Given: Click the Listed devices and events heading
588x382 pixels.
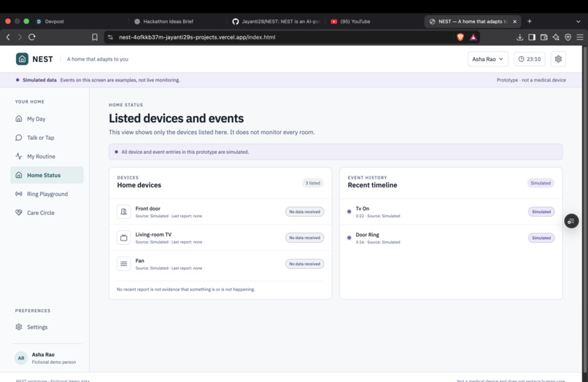Looking at the screenshot, I should pos(177,118).
